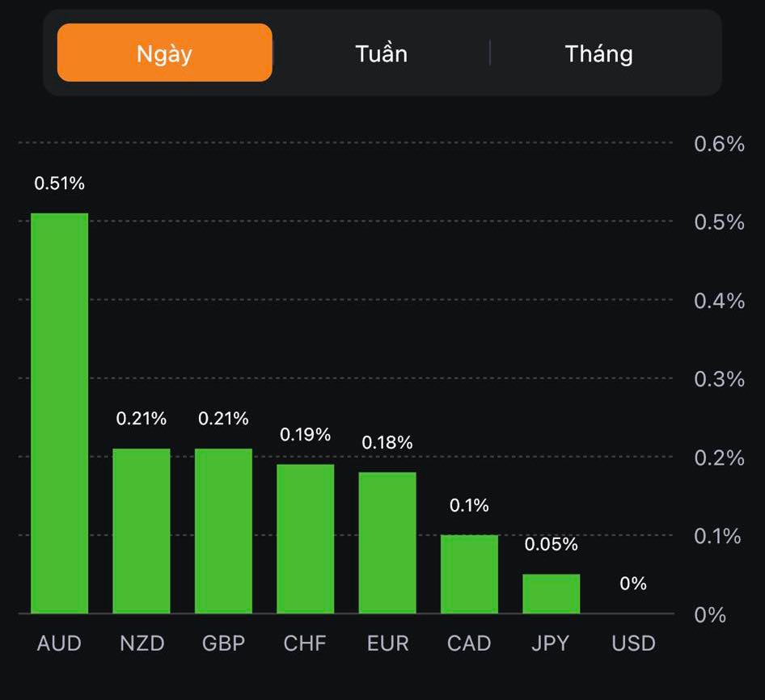Select the Ngày tab
The image size is (765, 700).
point(164,53)
